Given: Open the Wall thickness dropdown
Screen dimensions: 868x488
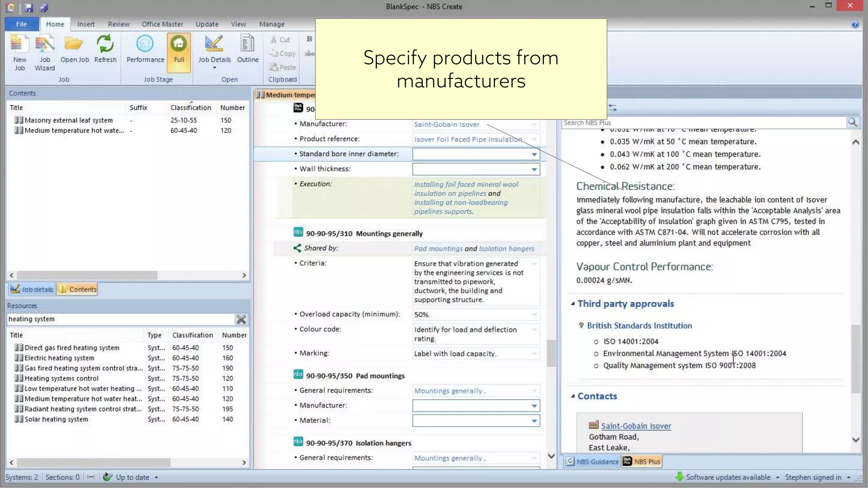Looking at the screenshot, I should 534,169.
